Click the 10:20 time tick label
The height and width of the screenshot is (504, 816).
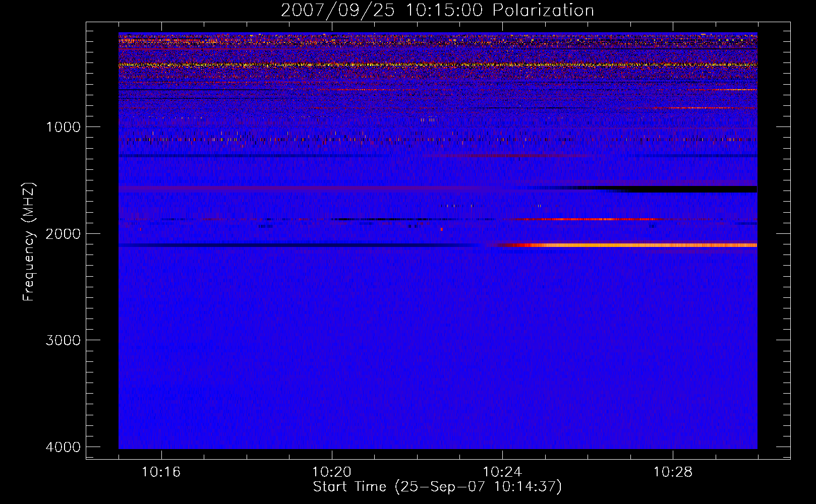[x=331, y=472]
